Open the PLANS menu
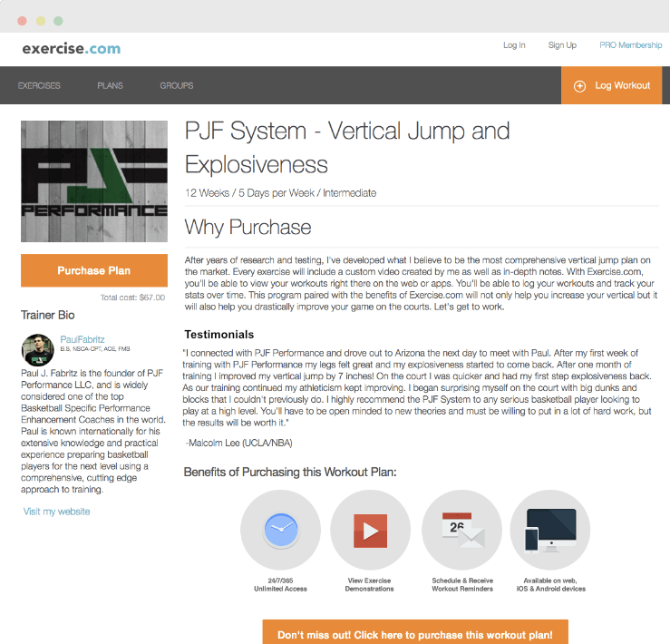This screenshot has width=670, height=644. click(110, 85)
